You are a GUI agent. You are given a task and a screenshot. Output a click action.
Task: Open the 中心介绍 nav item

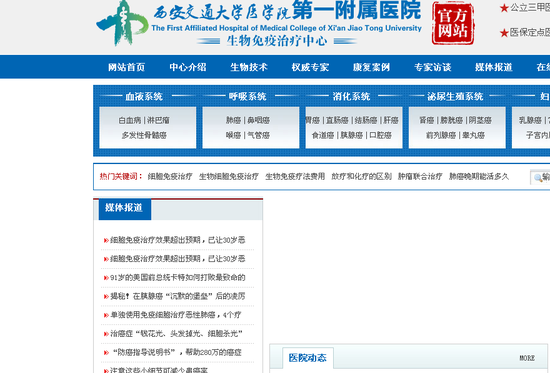[188, 67]
